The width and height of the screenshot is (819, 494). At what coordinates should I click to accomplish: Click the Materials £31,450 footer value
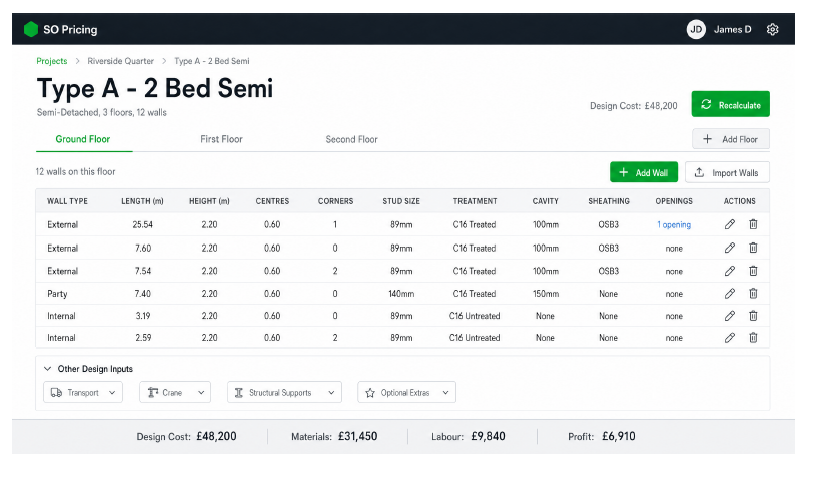point(357,436)
